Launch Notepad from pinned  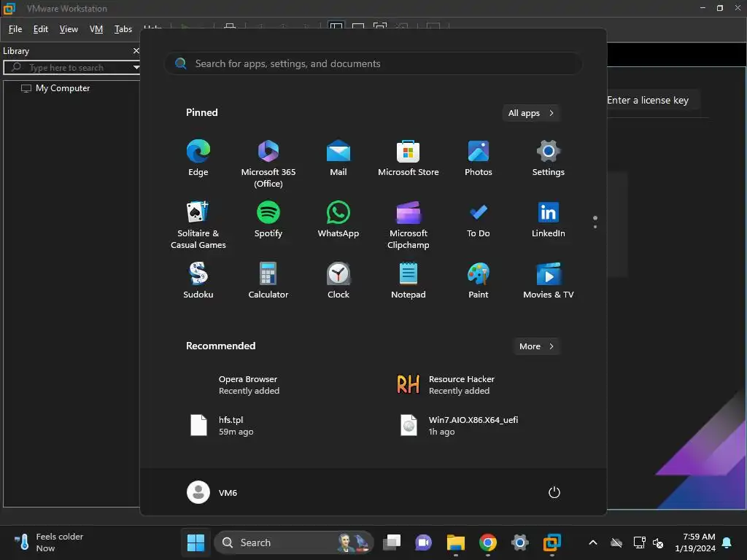click(x=409, y=281)
